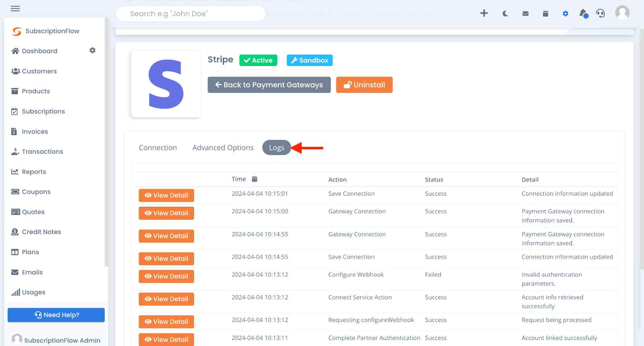Click the Uninstall button

(364, 85)
